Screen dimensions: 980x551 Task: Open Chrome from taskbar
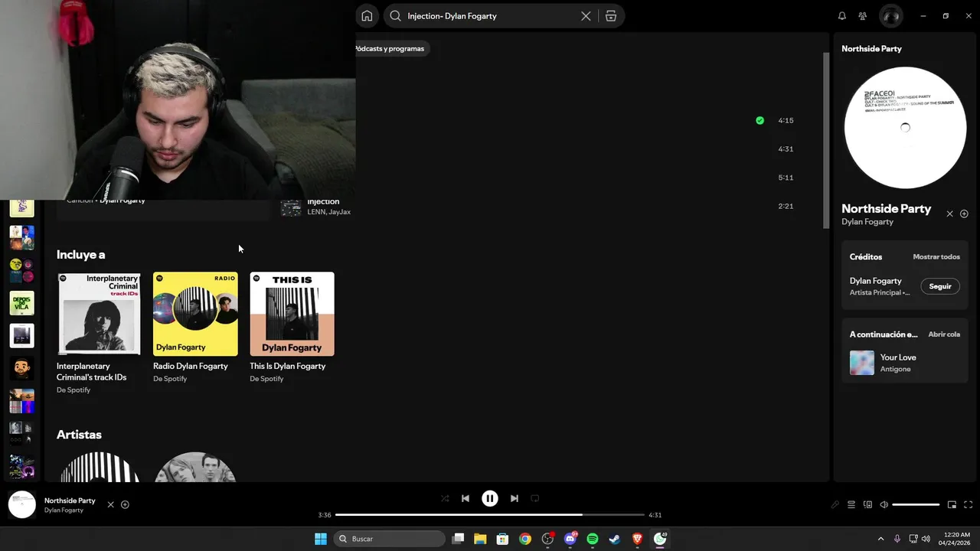click(524, 539)
